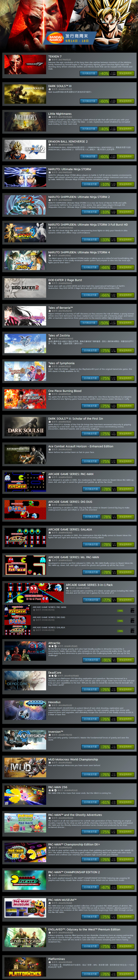The image size is (138, 980).
Task: Click the Bandai Namco logo in banner
Action: (x=55, y=38)
